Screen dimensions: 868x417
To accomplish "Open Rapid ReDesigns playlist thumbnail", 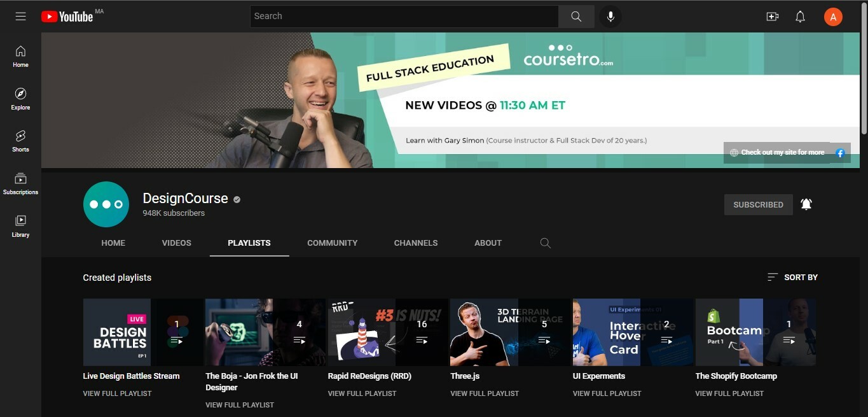I will click(388, 332).
